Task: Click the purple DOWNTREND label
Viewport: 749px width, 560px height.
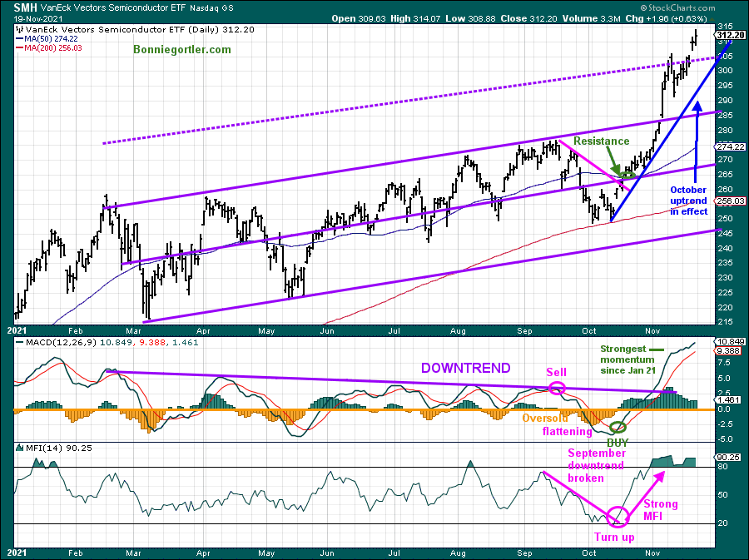Action: point(466,368)
